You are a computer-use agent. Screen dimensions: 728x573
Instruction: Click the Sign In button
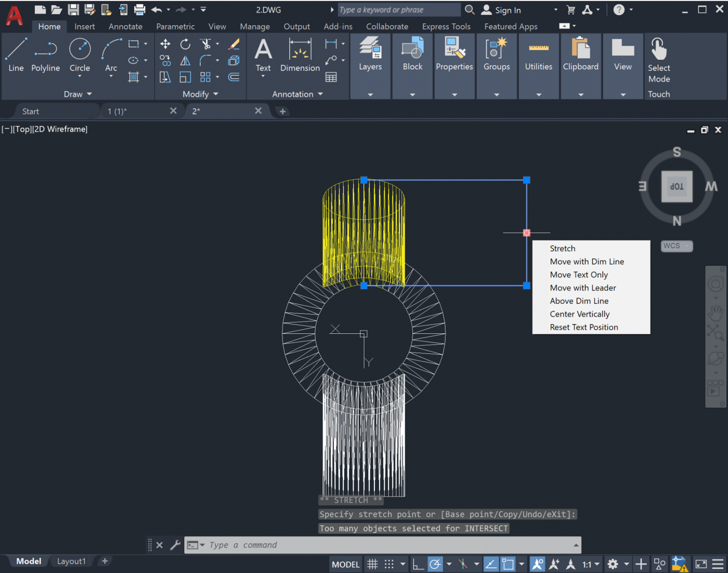tap(501, 10)
